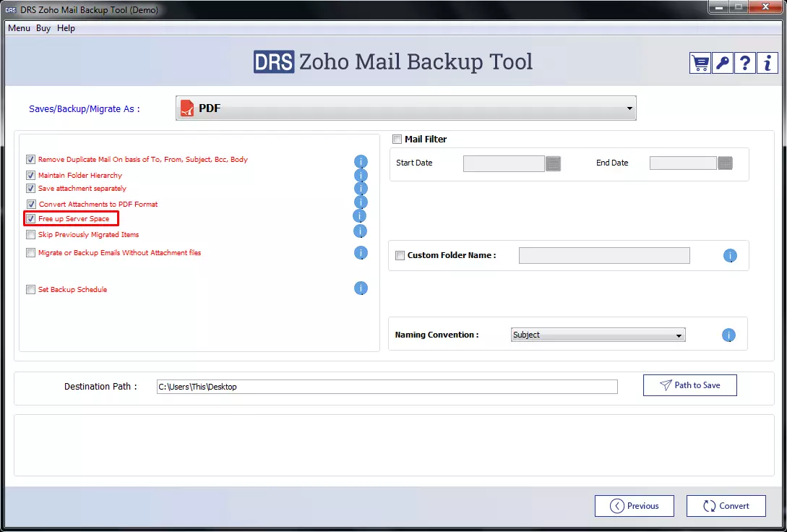Screen dimensions: 787x532
Task: Uncheck Save attachment separately
Action: pyautogui.click(x=30, y=188)
